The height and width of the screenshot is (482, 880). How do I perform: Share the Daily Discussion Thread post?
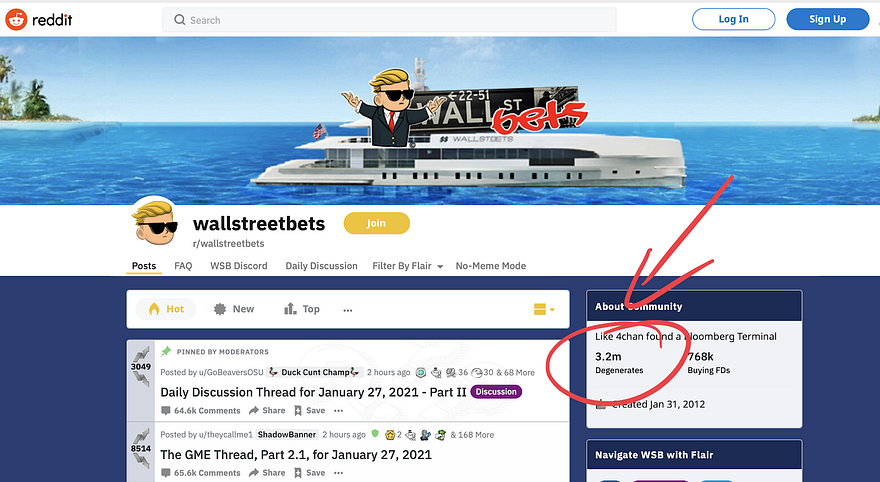coord(267,411)
